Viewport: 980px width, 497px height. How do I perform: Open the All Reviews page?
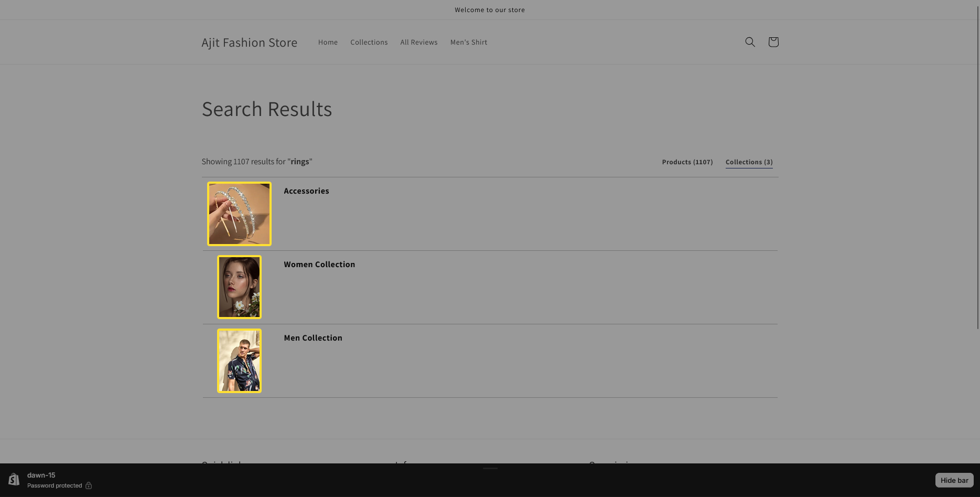click(x=418, y=42)
